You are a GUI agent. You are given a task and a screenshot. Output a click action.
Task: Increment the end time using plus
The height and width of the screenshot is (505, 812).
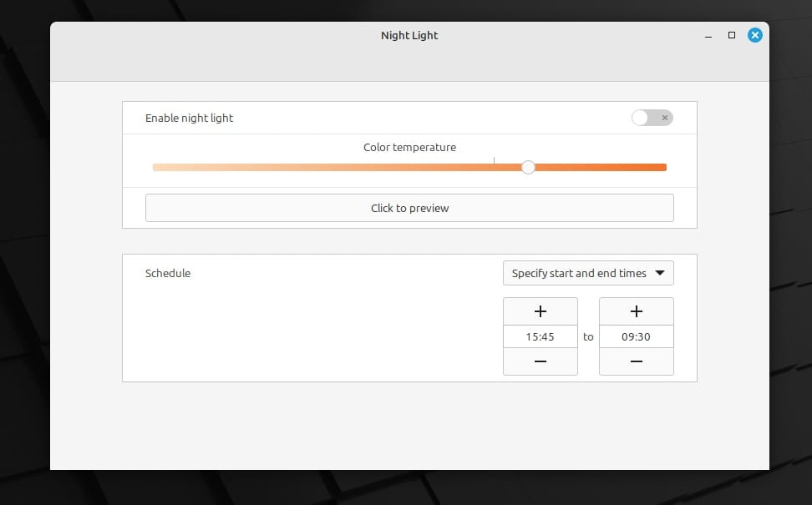(636, 311)
